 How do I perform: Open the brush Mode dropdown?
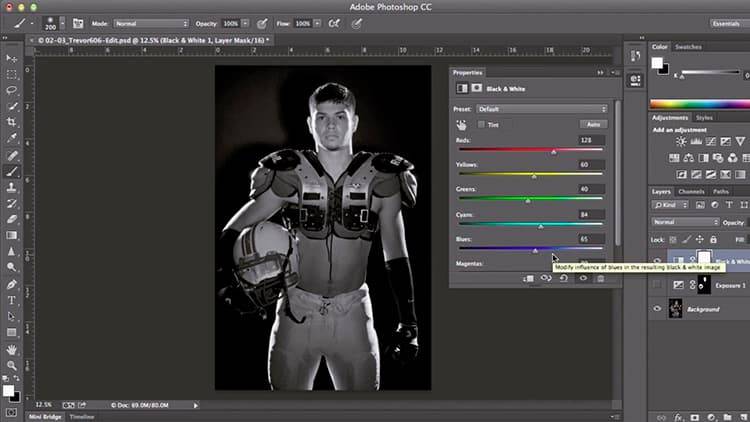(x=150, y=22)
